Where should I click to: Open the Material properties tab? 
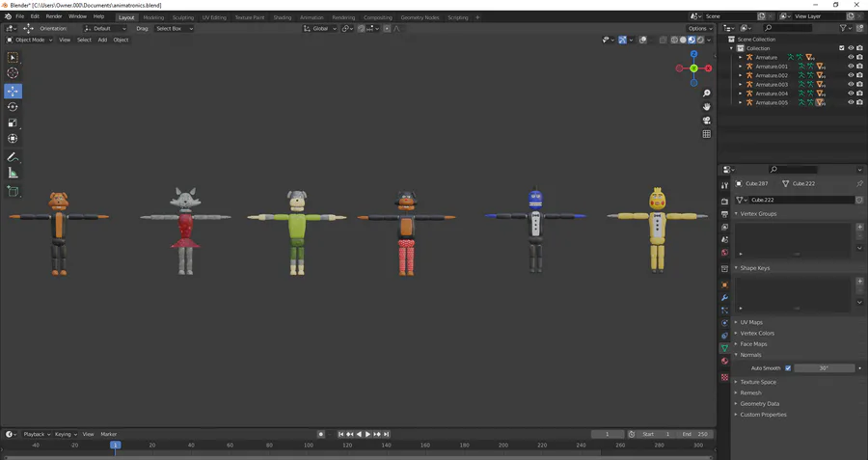click(724, 361)
